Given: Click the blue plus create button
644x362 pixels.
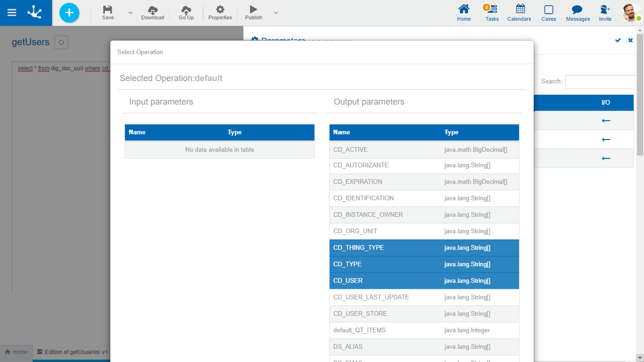Looking at the screenshot, I should click(69, 13).
